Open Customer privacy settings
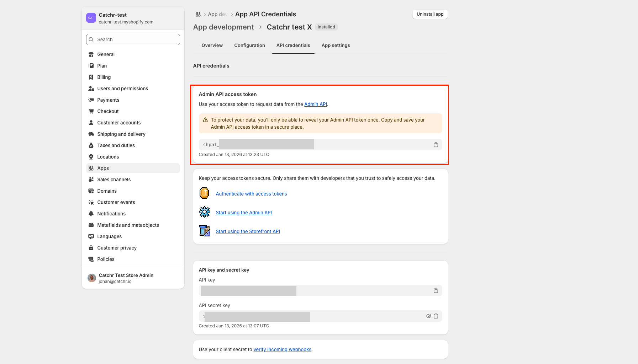The width and height of the screenshot is (638, 364). click(x=117, y=248)
